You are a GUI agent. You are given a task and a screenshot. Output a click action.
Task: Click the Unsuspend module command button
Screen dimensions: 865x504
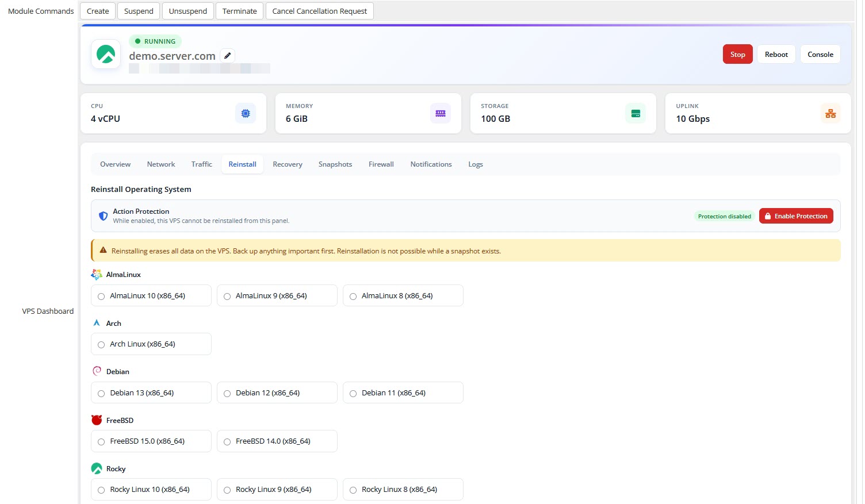188,11
